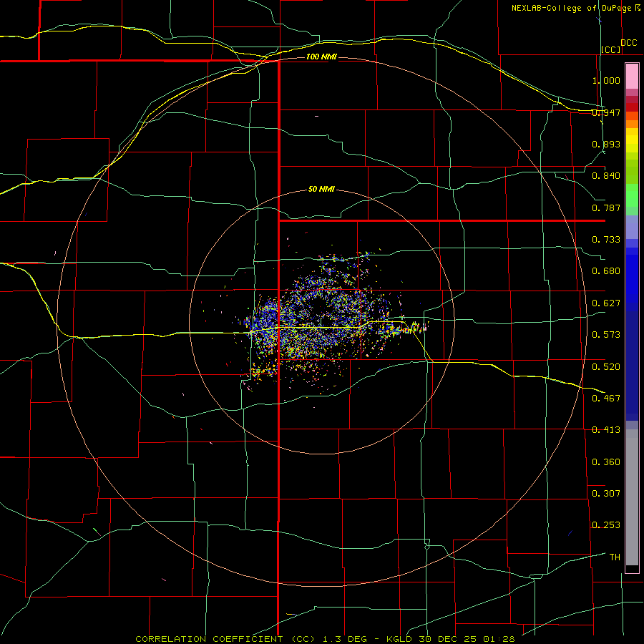Click the [CC] legend header

[611, 49]
